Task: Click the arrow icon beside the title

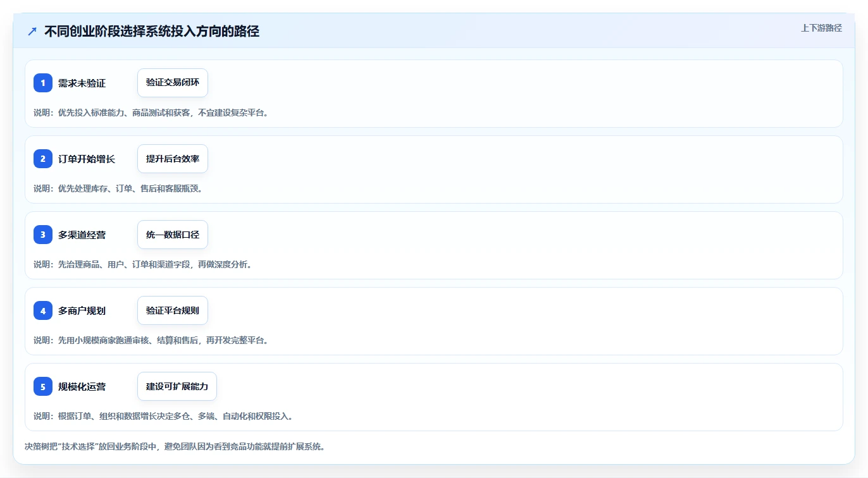Action: click(x=32, y=31)
